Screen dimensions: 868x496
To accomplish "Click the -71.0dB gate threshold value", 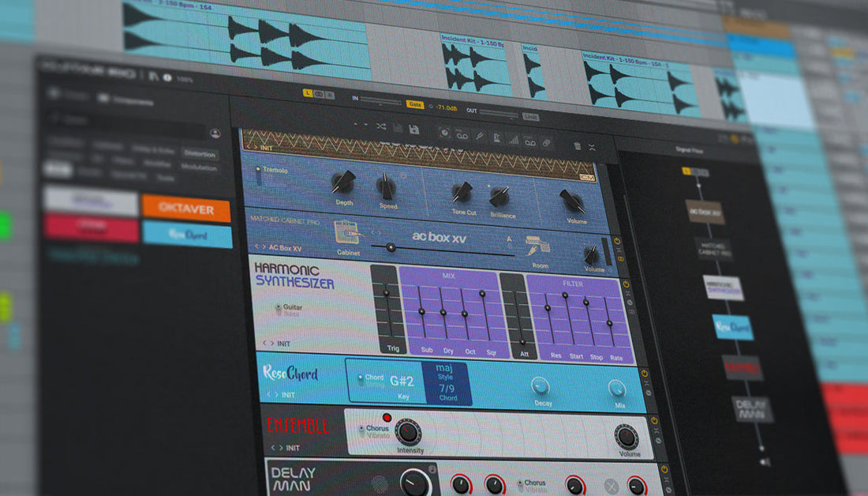I will click(446, 107).
